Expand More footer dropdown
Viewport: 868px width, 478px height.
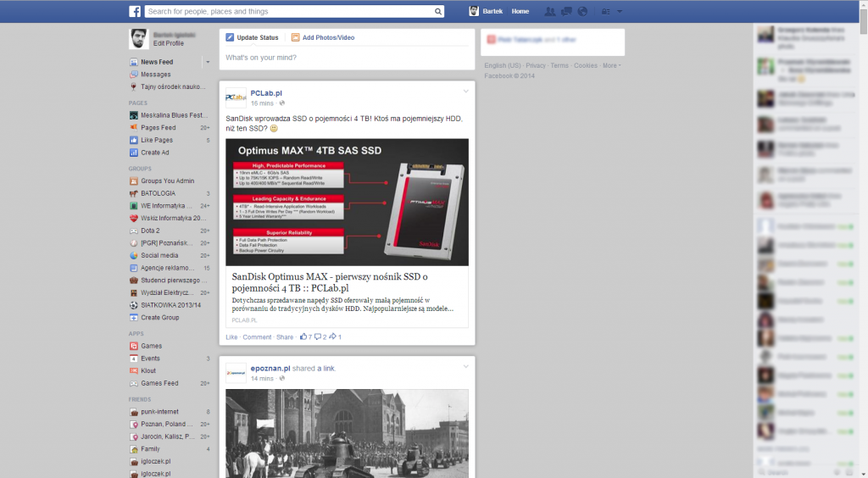tap(611, 65)
